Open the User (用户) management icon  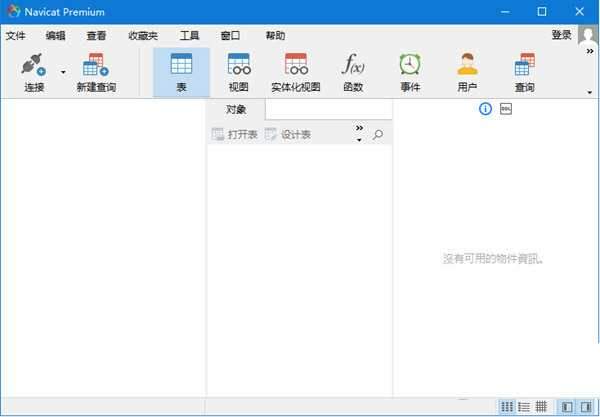tap(467, 68)
